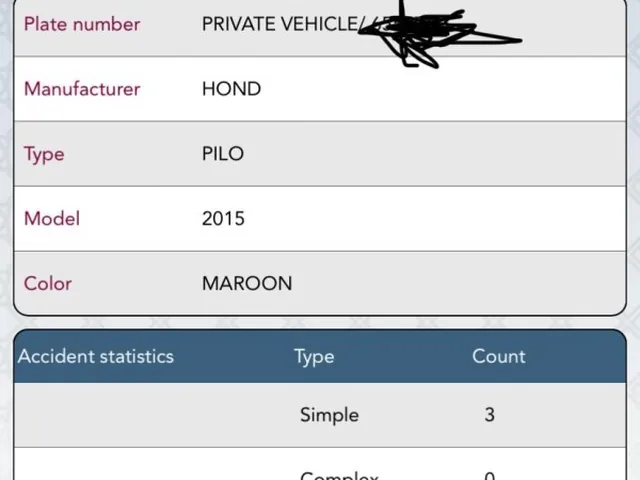Click the count 3 for Simple accidents
This screenshot has width=640, height=480.
(490, 415)
